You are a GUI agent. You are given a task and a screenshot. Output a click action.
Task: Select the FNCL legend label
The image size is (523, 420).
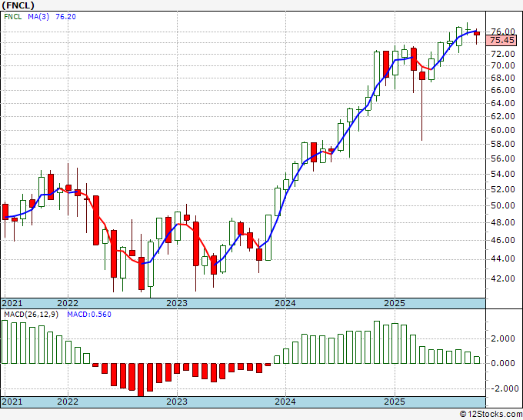tap(13, 17)
